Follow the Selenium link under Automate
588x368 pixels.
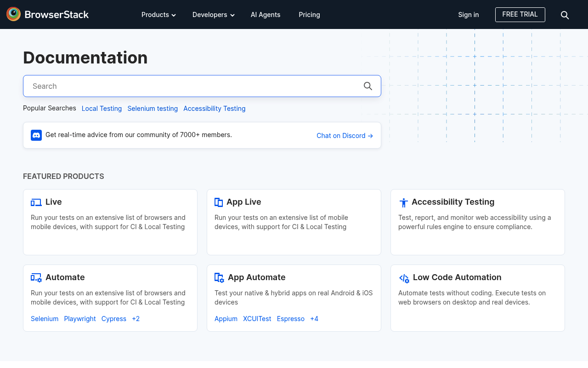point(45,319)
